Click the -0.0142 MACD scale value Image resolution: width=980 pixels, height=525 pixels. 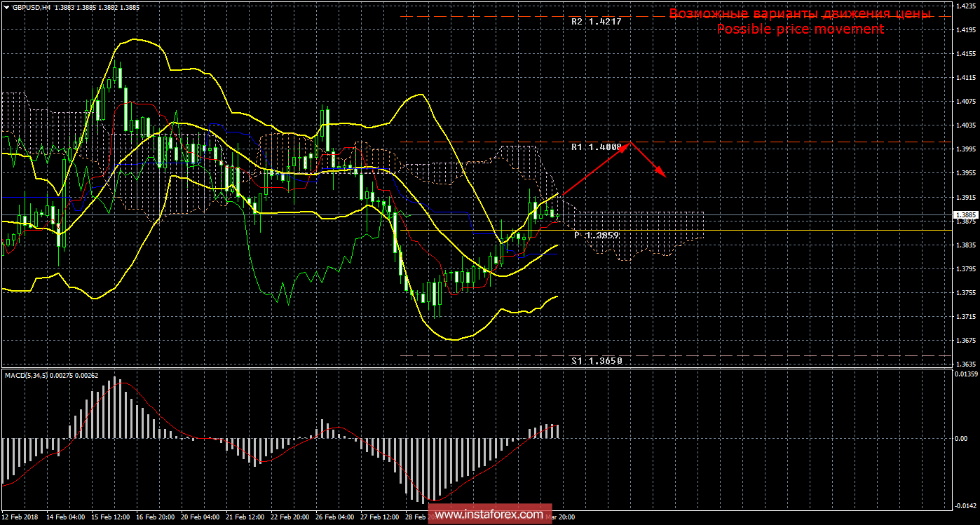pyautogui.click(x=965, y=505)
